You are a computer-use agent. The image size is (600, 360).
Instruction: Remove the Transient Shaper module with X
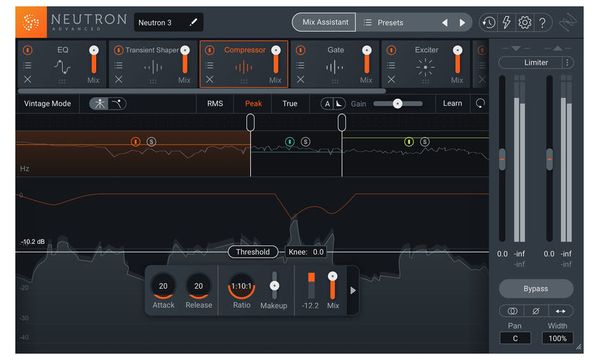click(x=119, y=80)
